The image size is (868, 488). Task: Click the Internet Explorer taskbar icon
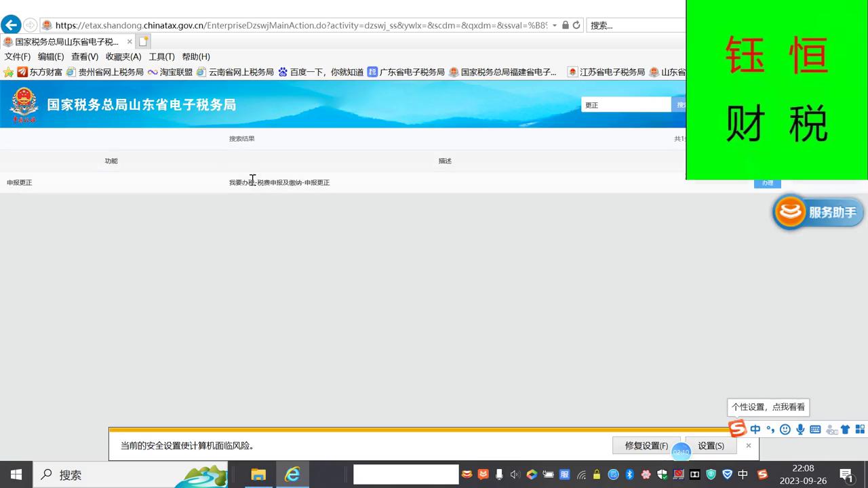tap(292, 474)
